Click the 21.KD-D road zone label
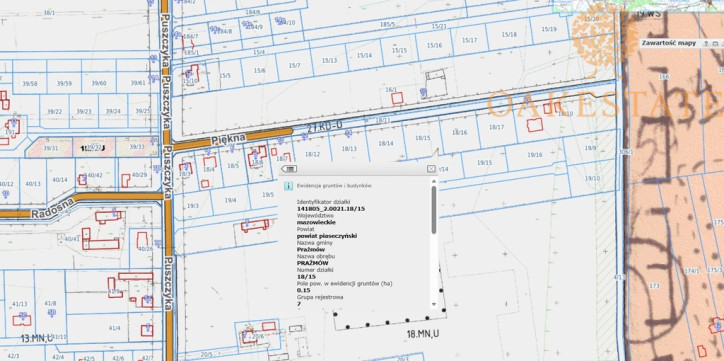The height and width of the screenshot is (361, 724). pos(324,126)
